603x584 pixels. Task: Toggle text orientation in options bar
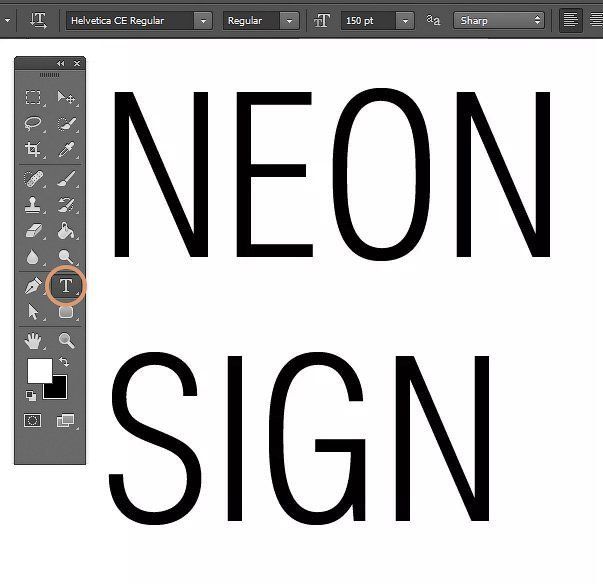click(x=38, y=20)
